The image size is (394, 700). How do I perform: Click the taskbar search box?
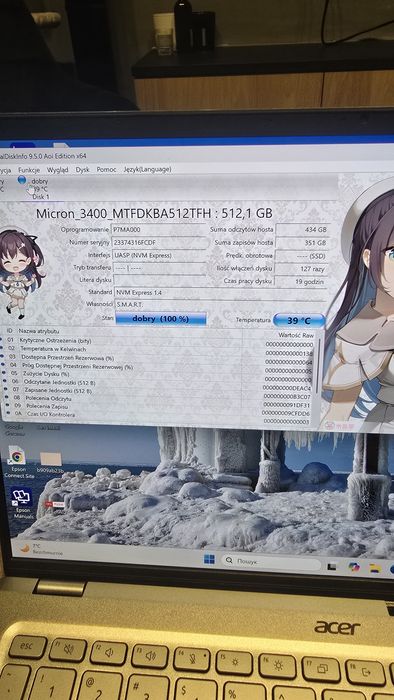[x=271, y=562]
